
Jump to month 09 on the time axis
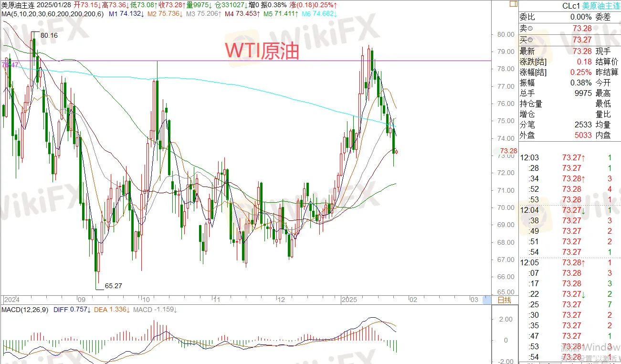(x=82, y=300)
